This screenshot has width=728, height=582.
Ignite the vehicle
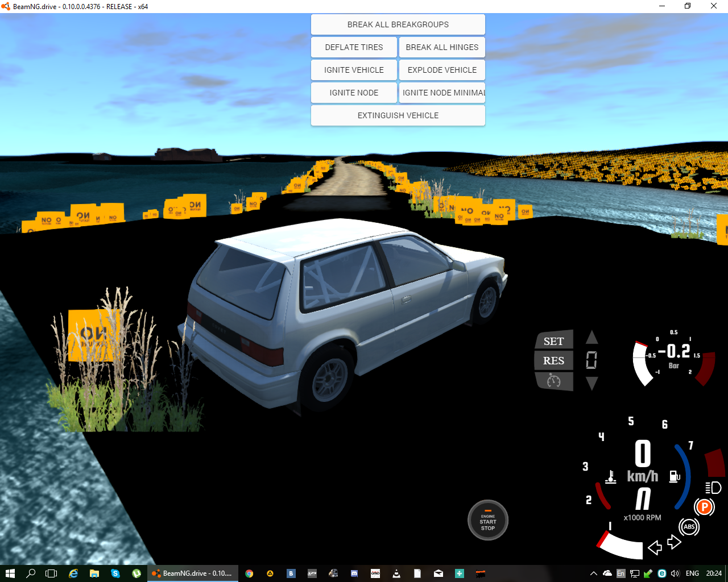(354, 70)
